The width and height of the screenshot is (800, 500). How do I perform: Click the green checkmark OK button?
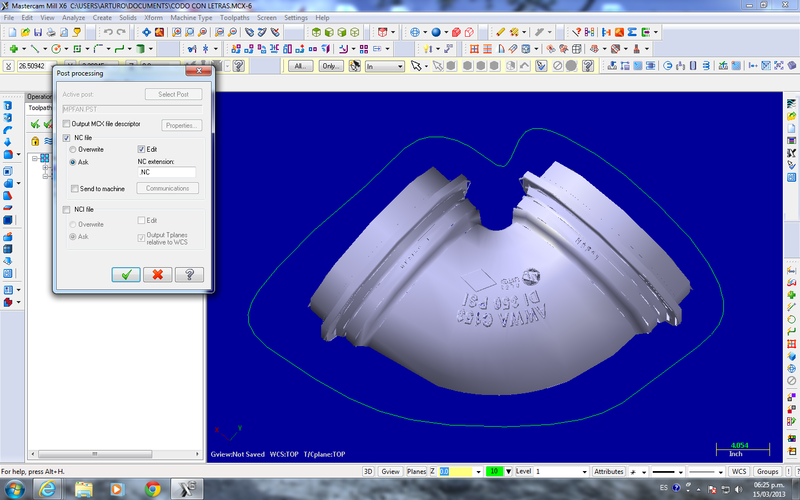click(x=125, y=274)
